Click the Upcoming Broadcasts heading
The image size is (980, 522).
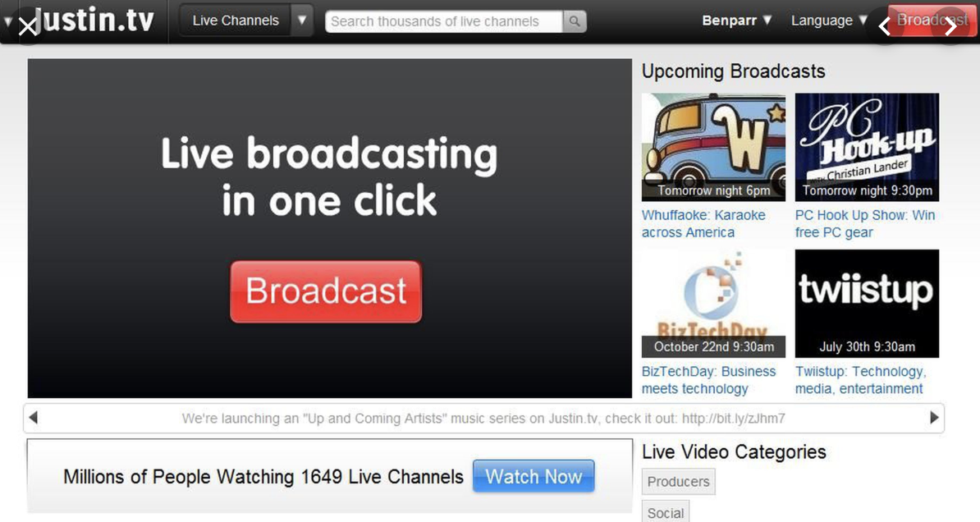pyautogui.click(x=733, y=71)
